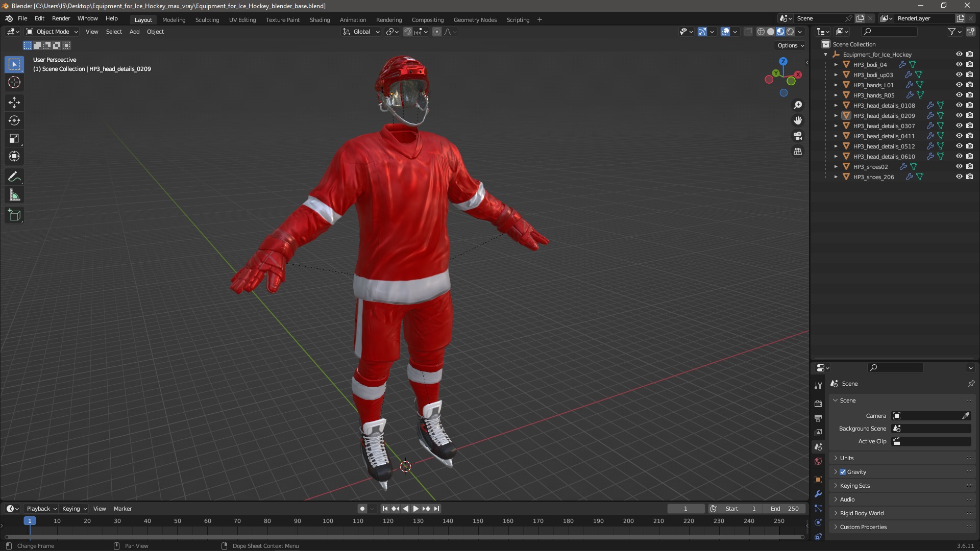This screenshot has width=980, height=551.
Task: Open the Global orientation dropdown
Action: point(361,32)
